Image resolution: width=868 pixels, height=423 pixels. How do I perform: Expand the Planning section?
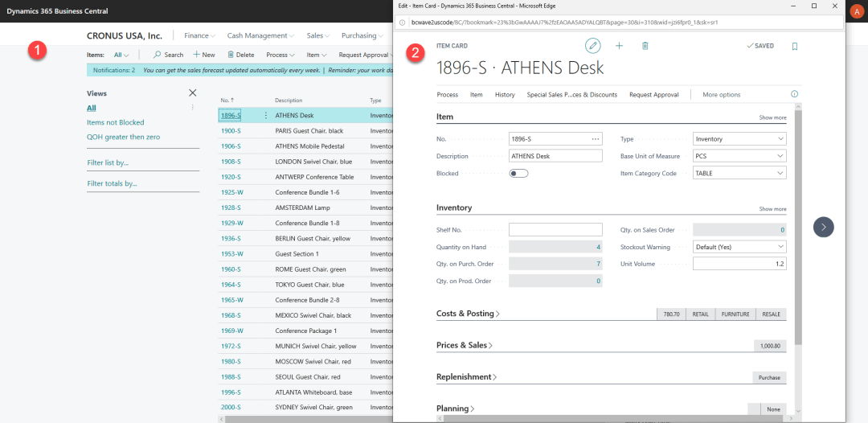456,409
